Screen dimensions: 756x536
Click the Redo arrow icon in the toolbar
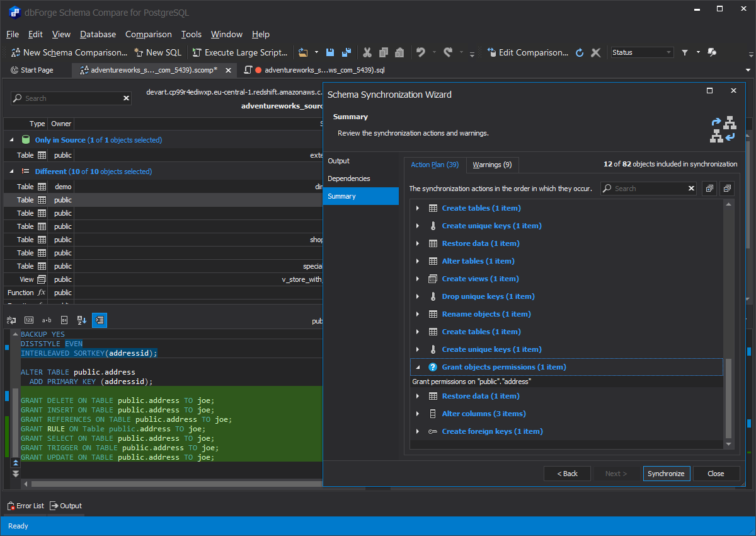pyautogui.click(x=448, y=52)
